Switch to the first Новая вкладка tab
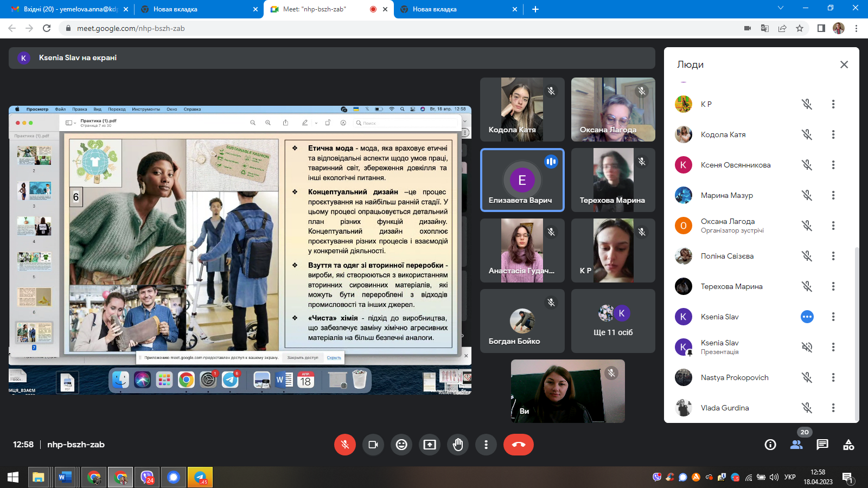This screenshot has width=868, height=488. [x=198, y=9]
